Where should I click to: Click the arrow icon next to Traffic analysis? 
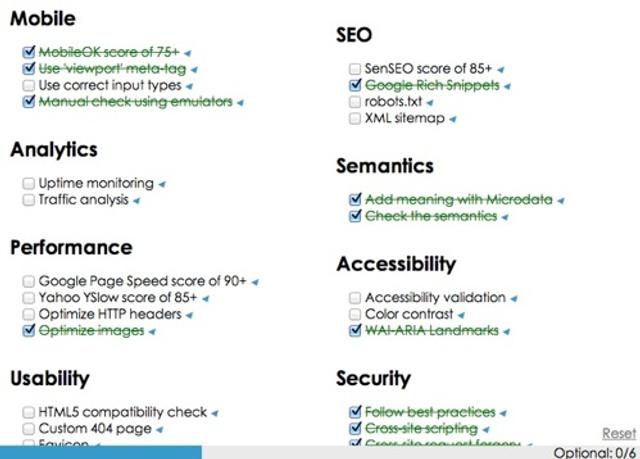[x=136, y=200]
